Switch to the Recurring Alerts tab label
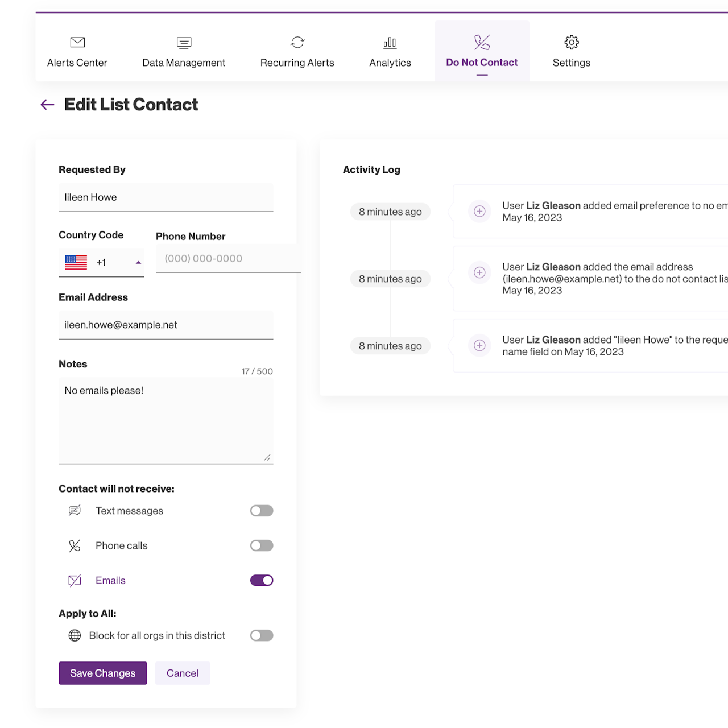Viewport: 728px width, 728px height. [x=297, y=63]
